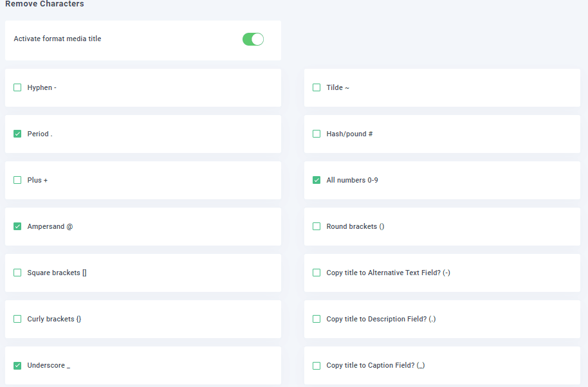
Task: Tick the Square brackets [] checkbox
Action: (17, 273)
